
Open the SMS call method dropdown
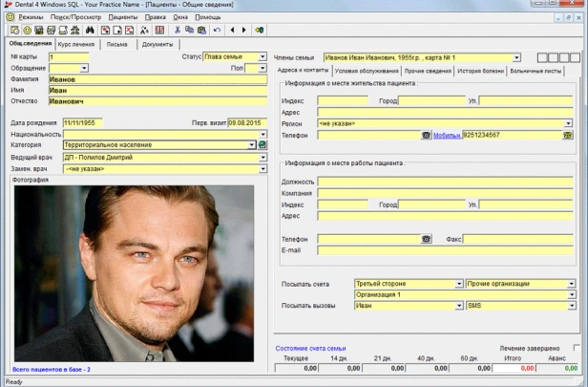coord(572,307)
